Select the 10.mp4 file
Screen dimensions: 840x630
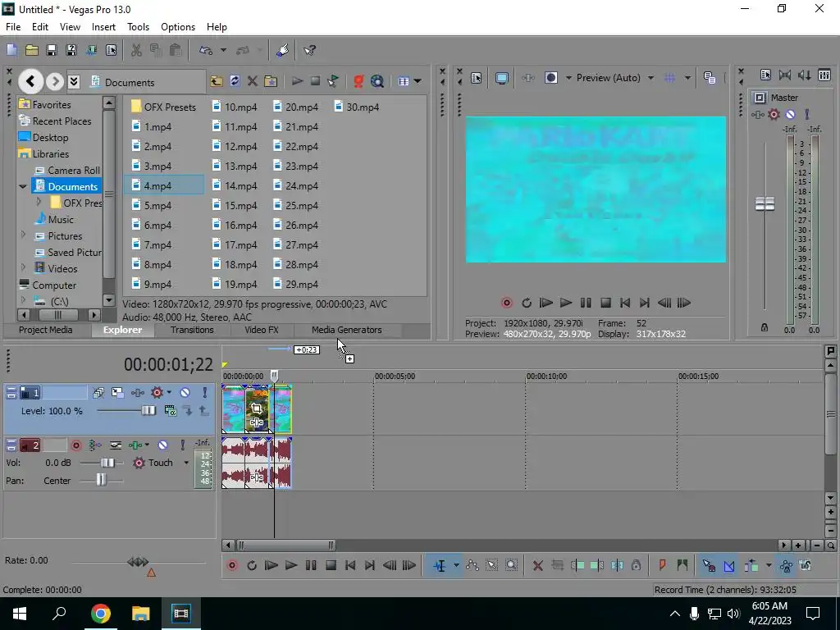pyautogui.click(x=235, y=107)
